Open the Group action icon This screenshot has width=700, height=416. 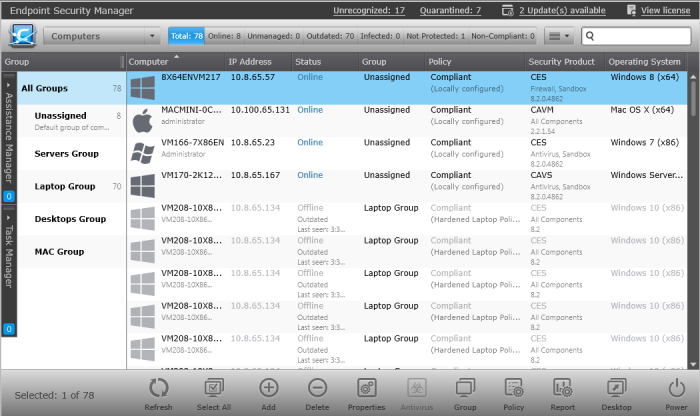click(465, 388)
